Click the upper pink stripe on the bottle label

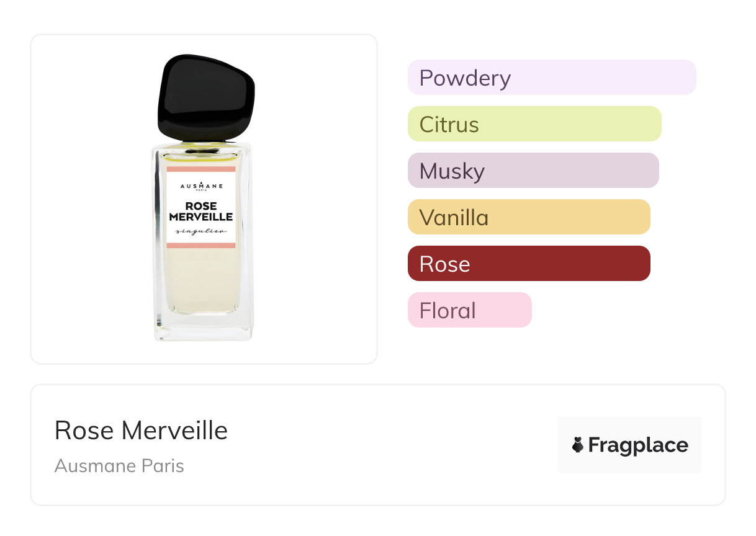pyautogui.click(x=201, y=169)
